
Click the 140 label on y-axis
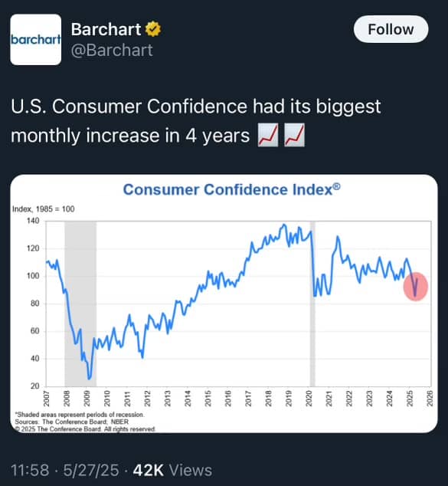33,221
